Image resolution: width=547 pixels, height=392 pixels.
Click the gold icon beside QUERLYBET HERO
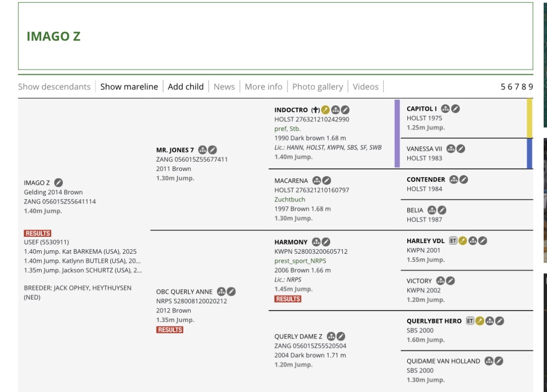click(480, 321)
